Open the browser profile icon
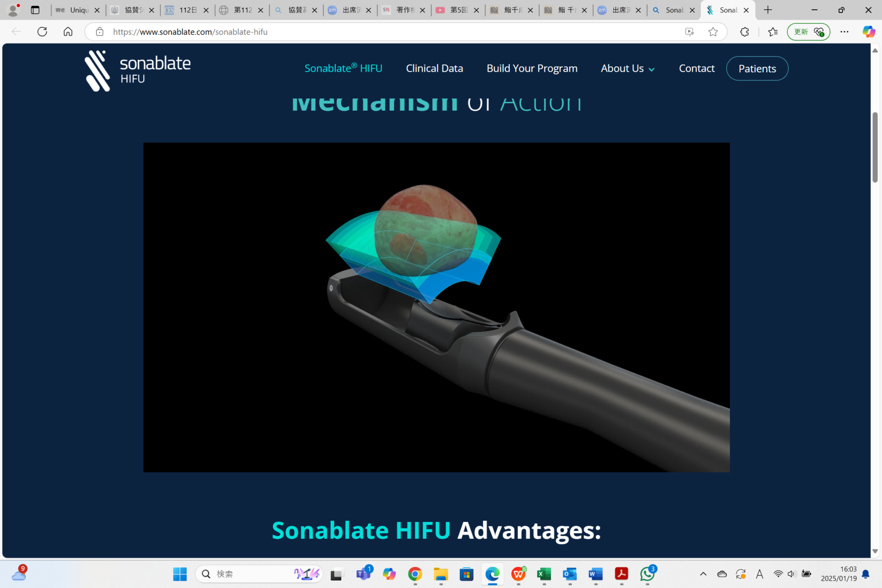The width and height of the screenshot is (882, 588). 13,10
